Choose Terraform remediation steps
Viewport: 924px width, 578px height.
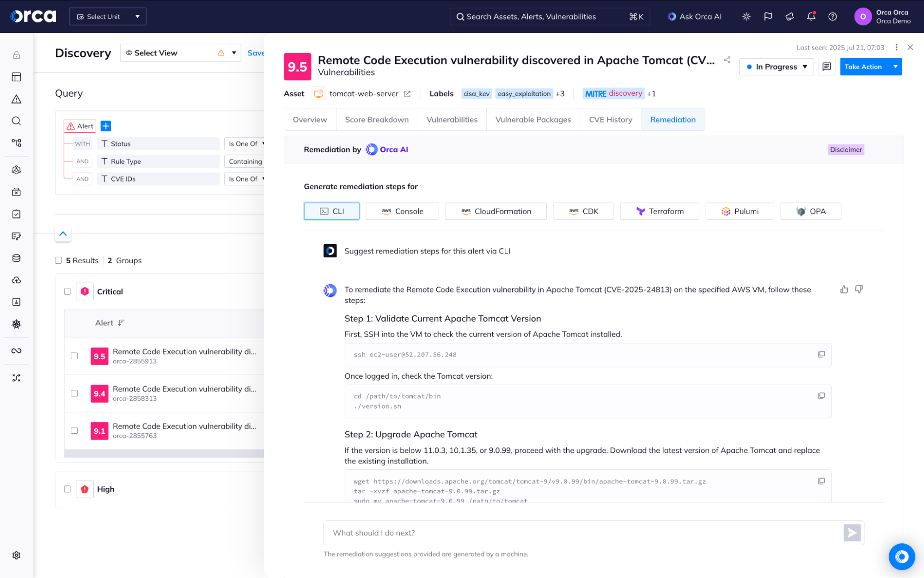click(659, 211)
